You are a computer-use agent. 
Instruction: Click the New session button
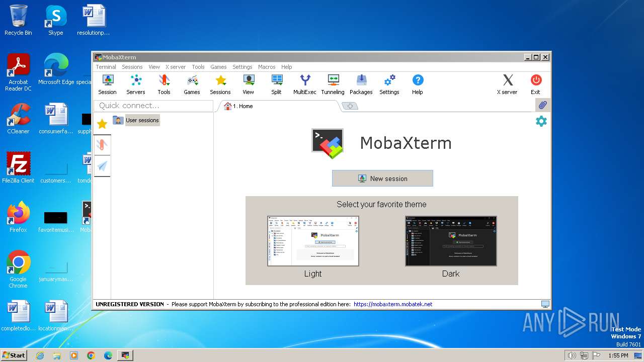pyautogui.click(x=382, y=178)
